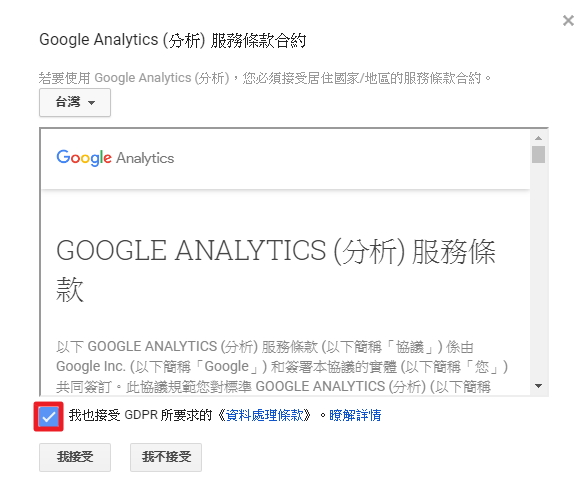Close the terms of service dialog
Image resolution: width=588 pixels, height=500 pixels.
[568, 20]
